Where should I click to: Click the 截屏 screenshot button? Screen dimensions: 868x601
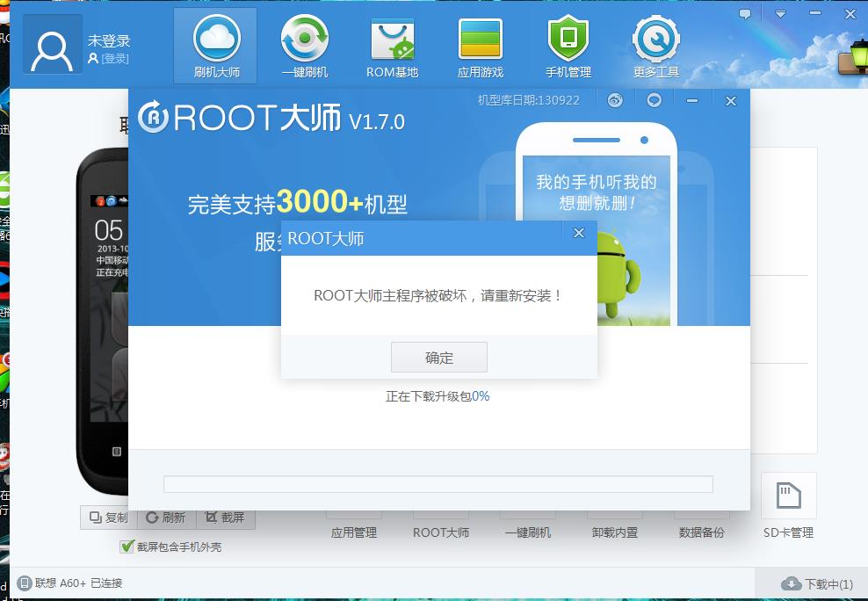(225, 518)
